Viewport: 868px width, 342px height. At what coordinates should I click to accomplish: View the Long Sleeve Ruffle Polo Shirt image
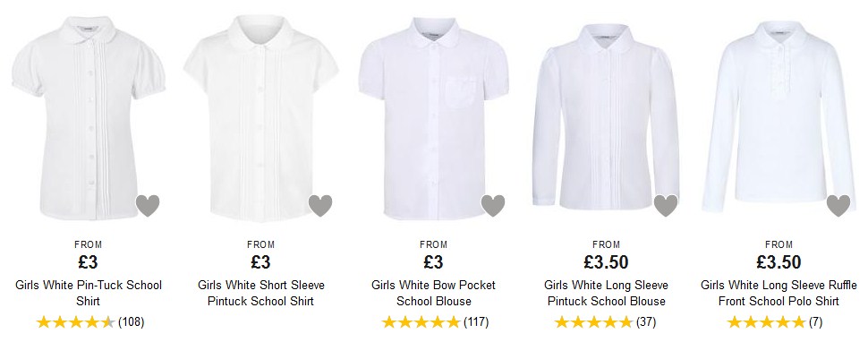[779, 118]
